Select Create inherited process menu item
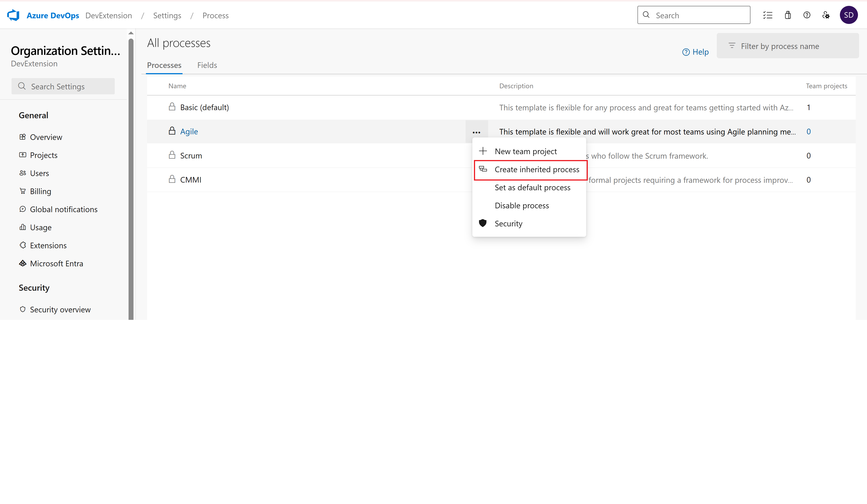Image resolution: width=867 pixels, height=504 pixels. click(x=536, y=170)
